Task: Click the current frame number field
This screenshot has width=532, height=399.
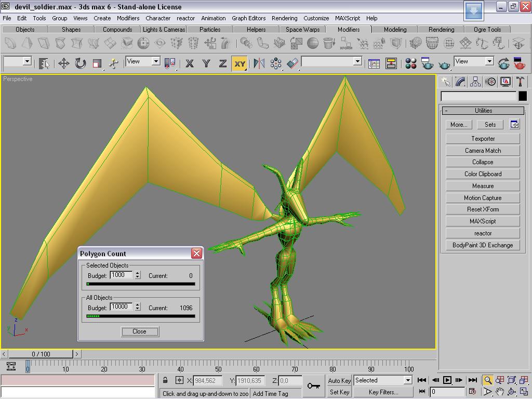Action: pos(447,392)
